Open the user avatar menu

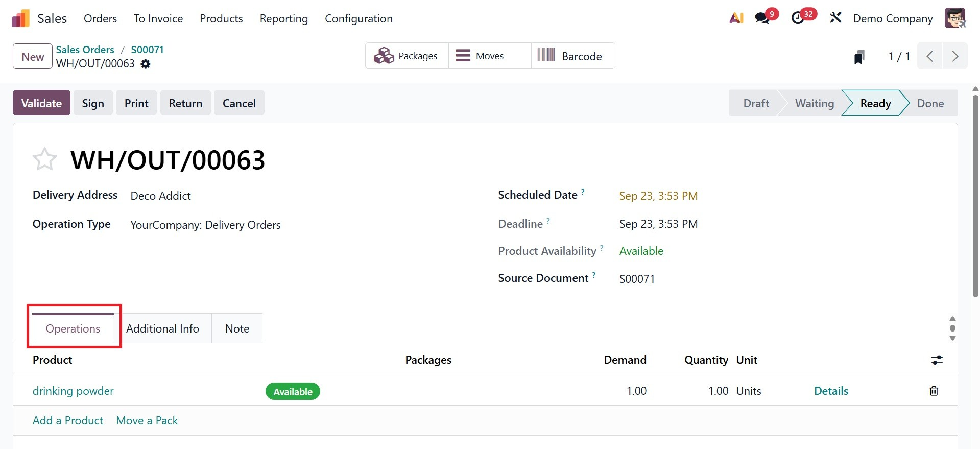click(x=955, y=18)
